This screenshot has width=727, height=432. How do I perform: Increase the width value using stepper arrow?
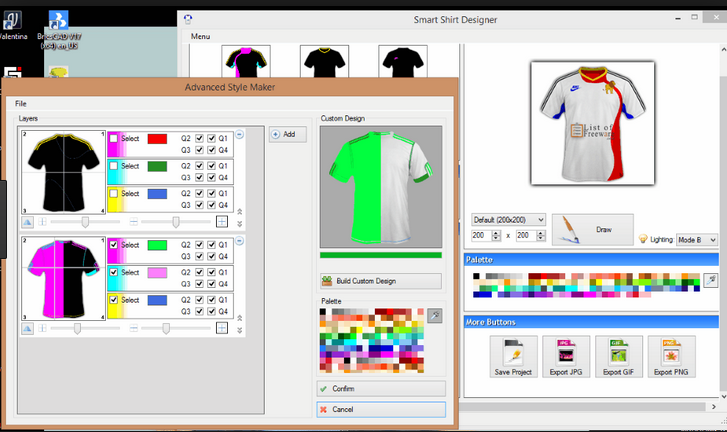[496, 233]
